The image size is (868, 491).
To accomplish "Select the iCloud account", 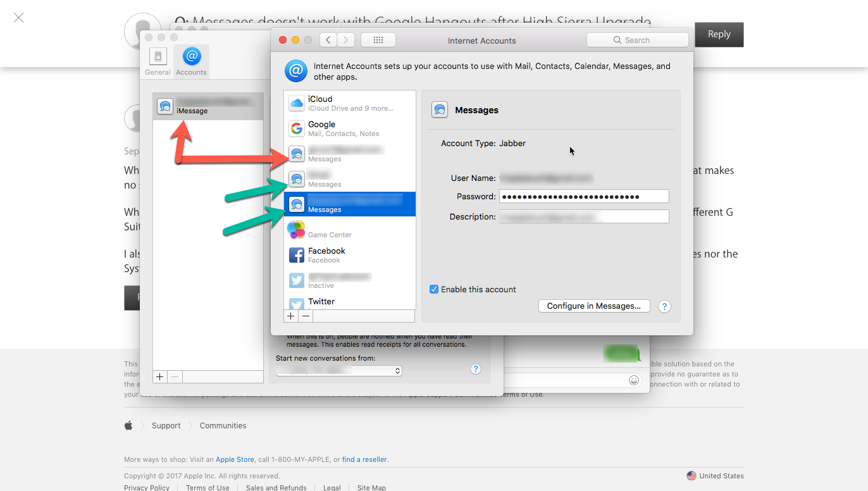I will pyautogui.click(x=350, y=103).
